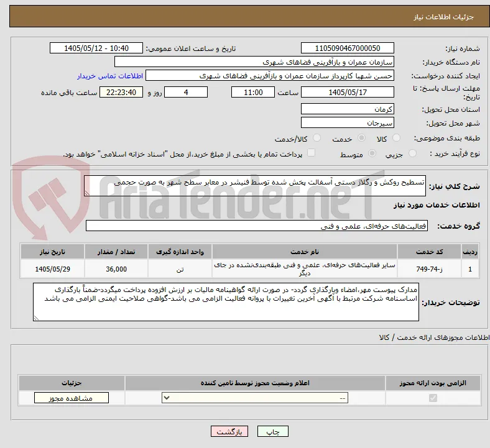The image size is (490, 448).
Task: Click the شرح کلی نیاز description text area
Action: point(255,186)
